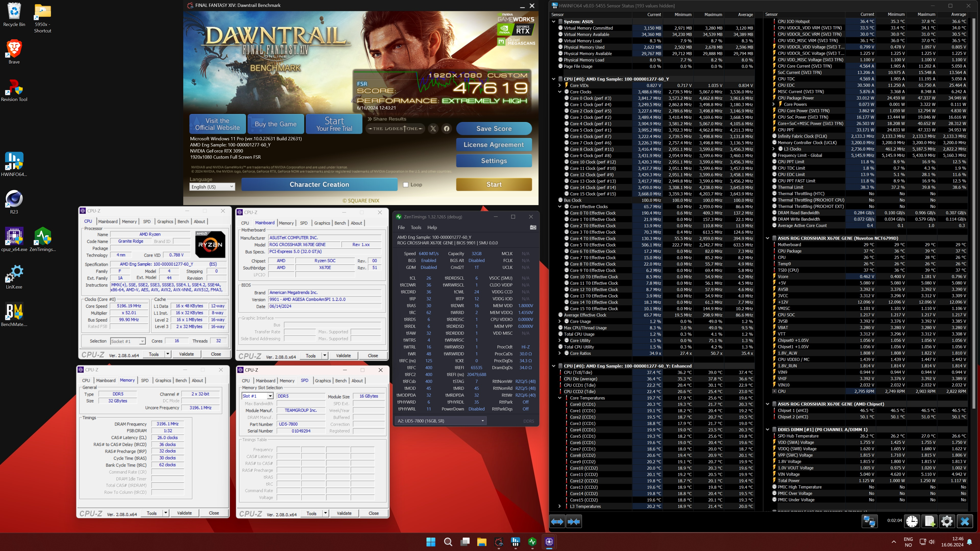Image resolution: width=980 pixels, height=551 pixels.
Task: Open ZenTimings Help menu
Action: click(x=432, y=227)
